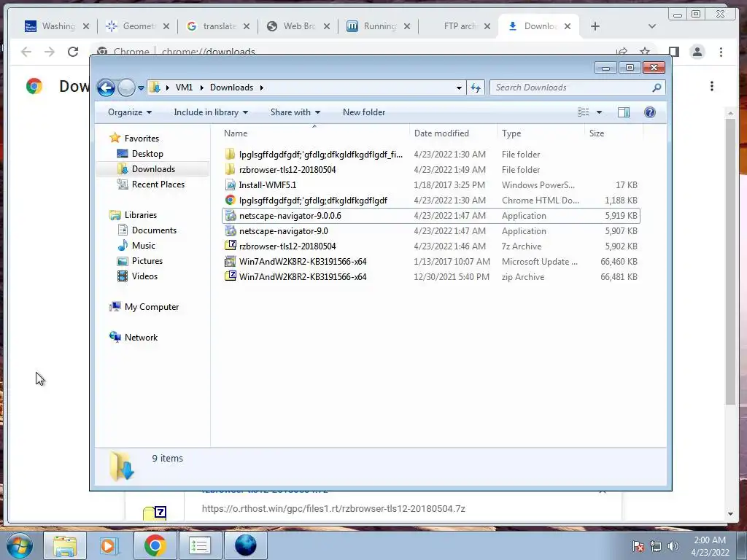Screen dimensions: 747x560
Task: Switch to the Web Br... Chrome tab
Action: coord(298,26)
